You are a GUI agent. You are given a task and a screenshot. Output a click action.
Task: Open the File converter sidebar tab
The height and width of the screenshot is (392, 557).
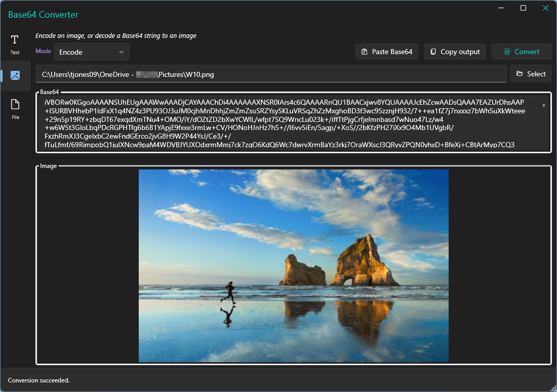[x=15, y=109]
